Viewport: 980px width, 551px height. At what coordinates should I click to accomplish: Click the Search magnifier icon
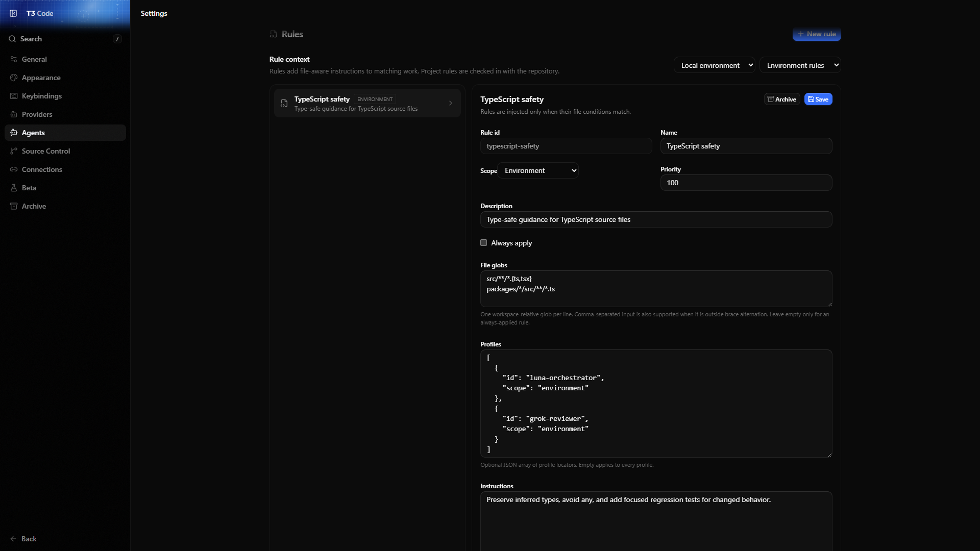pos(12,39)
